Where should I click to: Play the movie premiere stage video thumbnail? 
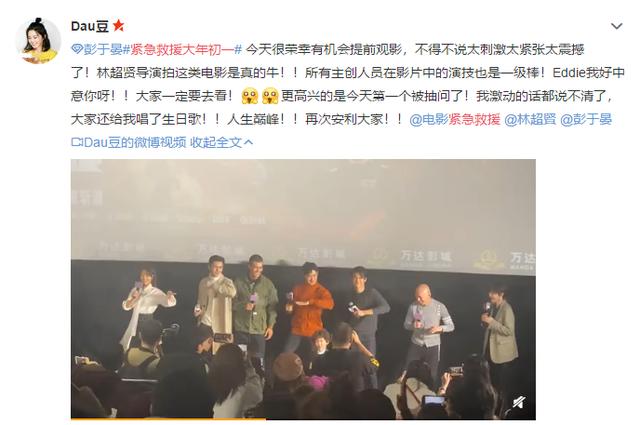(x=303, y=289)
